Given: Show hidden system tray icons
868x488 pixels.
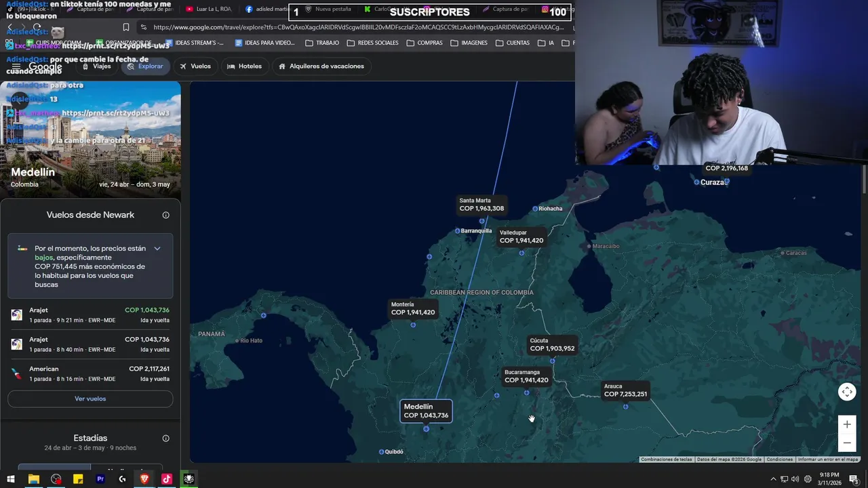Looking at the screenshot, I should pyautogui.click(x=773, y=479).
